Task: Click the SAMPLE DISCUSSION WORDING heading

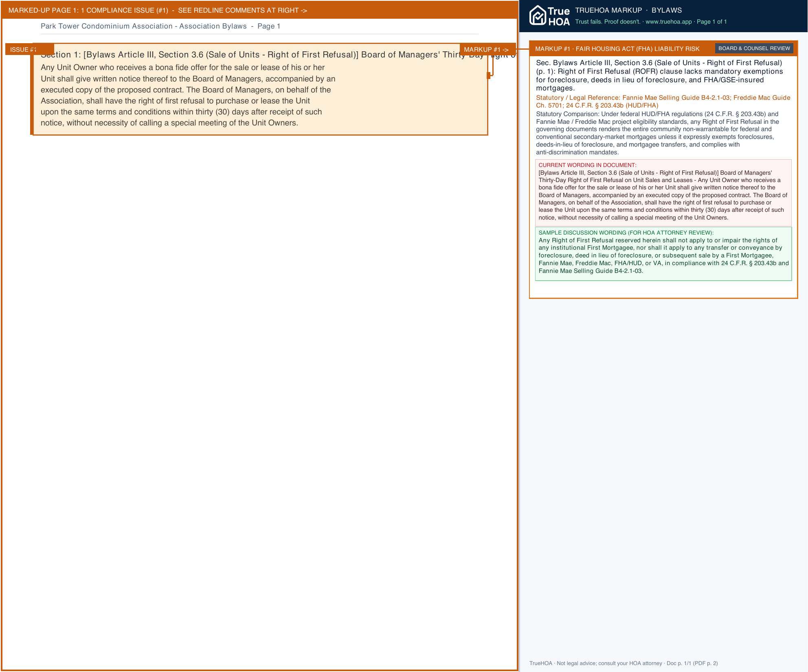Action: [626, 233]
